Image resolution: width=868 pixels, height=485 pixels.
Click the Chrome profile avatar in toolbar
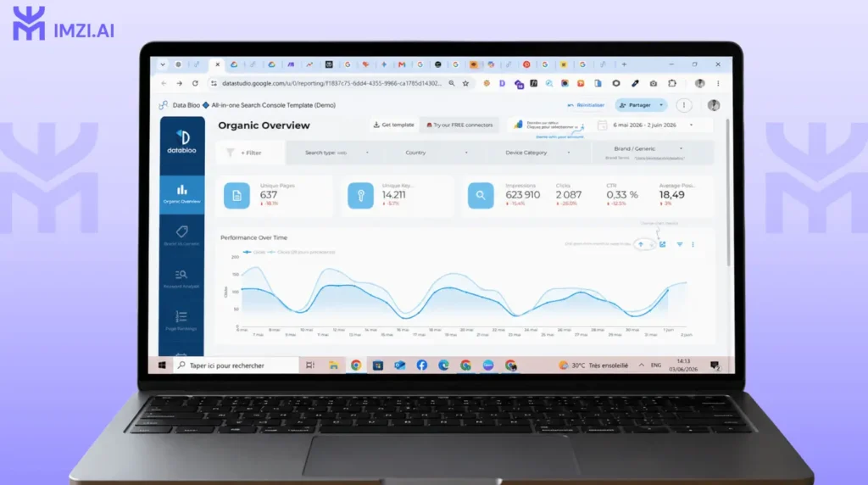click(699, 84)
